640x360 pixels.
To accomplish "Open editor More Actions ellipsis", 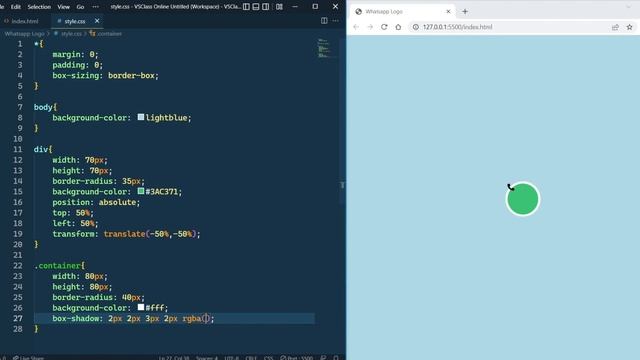I will pyautogui.click(x=336, y=20).
